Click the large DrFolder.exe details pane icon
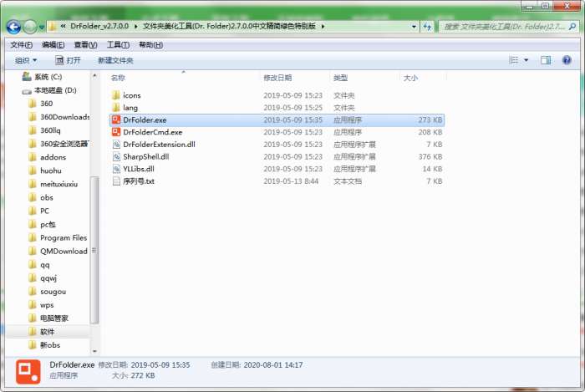This screenshot has width=585, height=392. [x=28, y=371]
